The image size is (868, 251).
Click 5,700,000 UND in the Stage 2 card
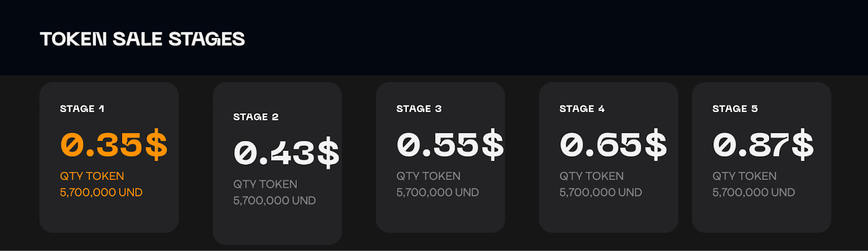pyautogui.click(x=275, y=201)
